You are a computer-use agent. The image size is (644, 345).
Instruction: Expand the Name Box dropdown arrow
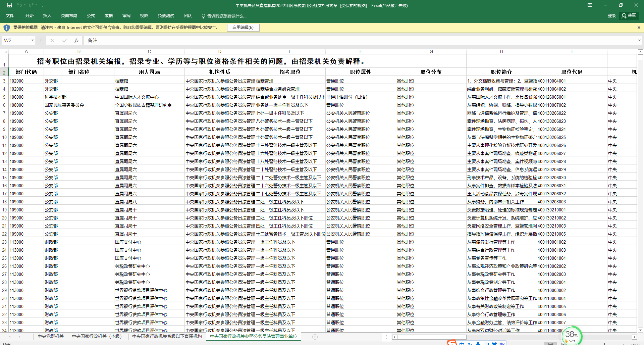coord(33,41)
